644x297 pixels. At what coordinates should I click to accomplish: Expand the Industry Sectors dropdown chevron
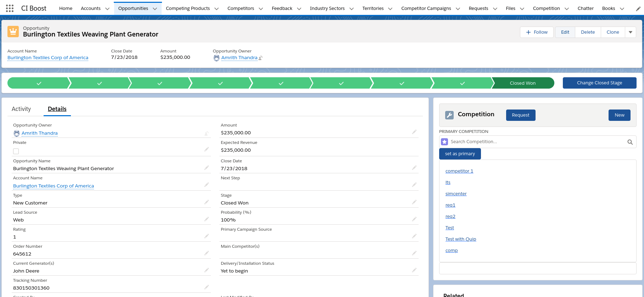pyautogui.click(x=352, y=9)
